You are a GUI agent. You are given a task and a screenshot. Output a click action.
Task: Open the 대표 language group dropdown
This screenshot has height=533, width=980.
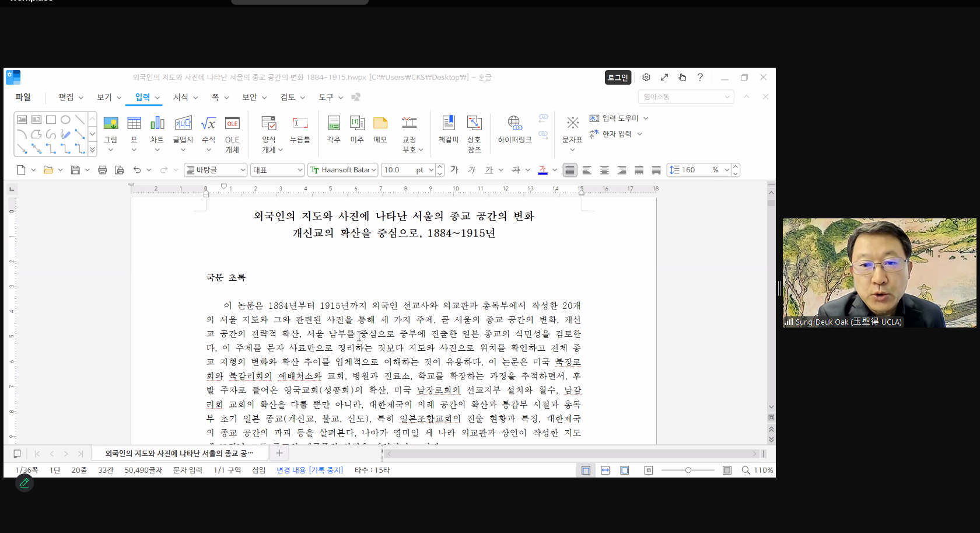pyautogui.click(x=278, y=170)
